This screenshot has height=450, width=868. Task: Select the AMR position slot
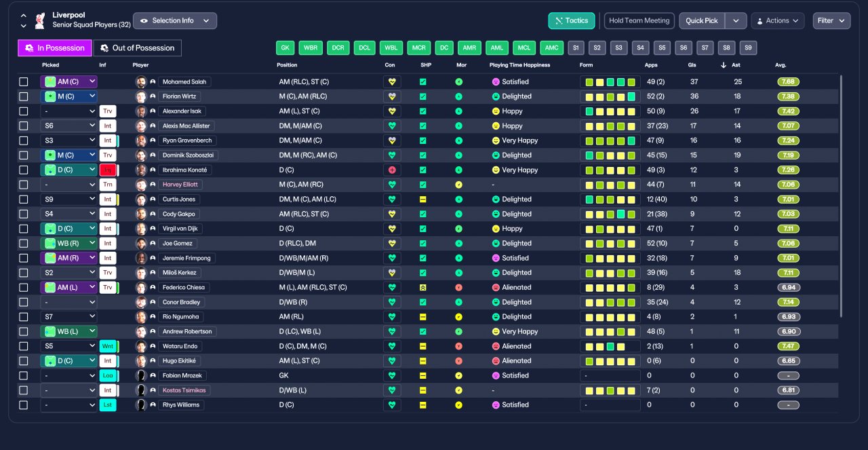(x=469, y=48)
